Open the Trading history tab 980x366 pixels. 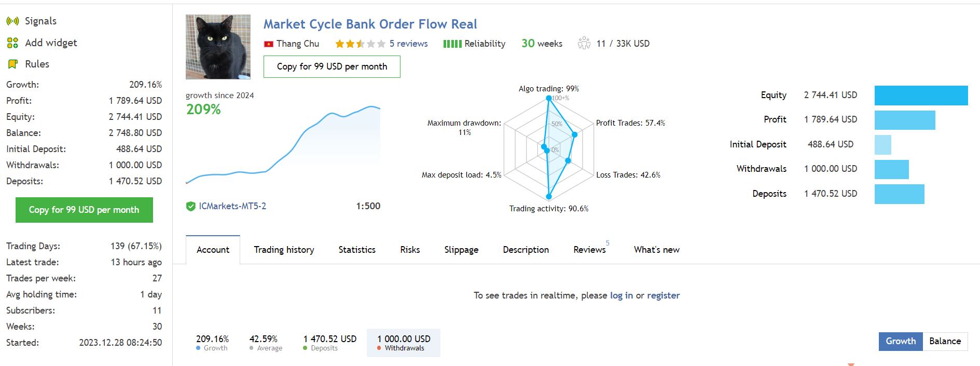pyautogui.click(x=284, y=250)
